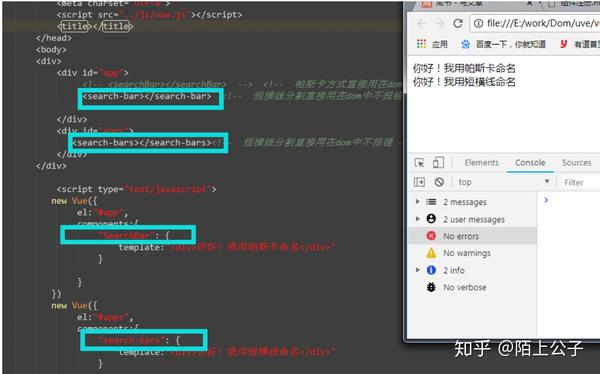Screen dimensions: 600x374
Task: Expand the '2 user messages' console group
Action: (417, 219)
